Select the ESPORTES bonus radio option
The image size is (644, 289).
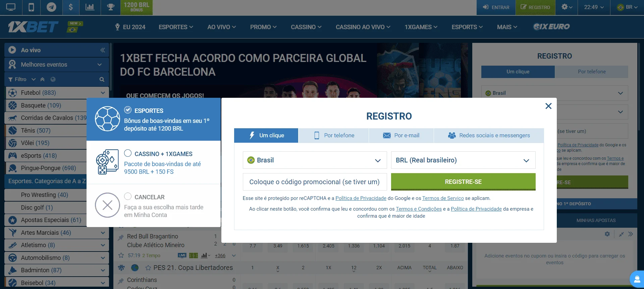[128, 110]
